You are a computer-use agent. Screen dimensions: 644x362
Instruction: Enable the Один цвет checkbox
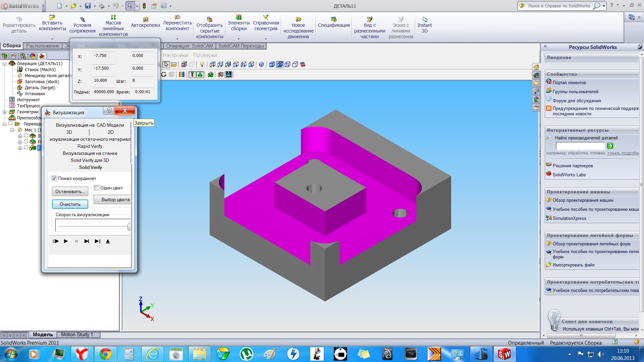97,188
